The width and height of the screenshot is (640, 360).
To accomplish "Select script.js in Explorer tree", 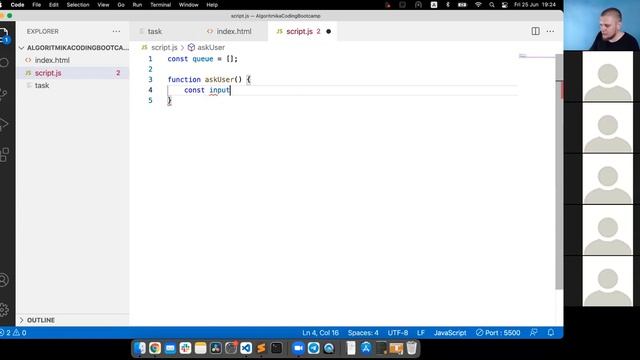I will 73,73.
